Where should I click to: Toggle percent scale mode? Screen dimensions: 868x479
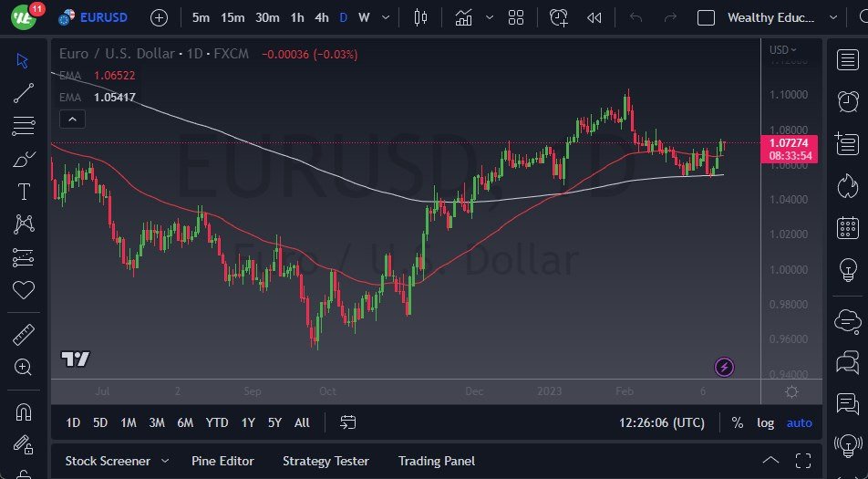[x=737, y=422]
